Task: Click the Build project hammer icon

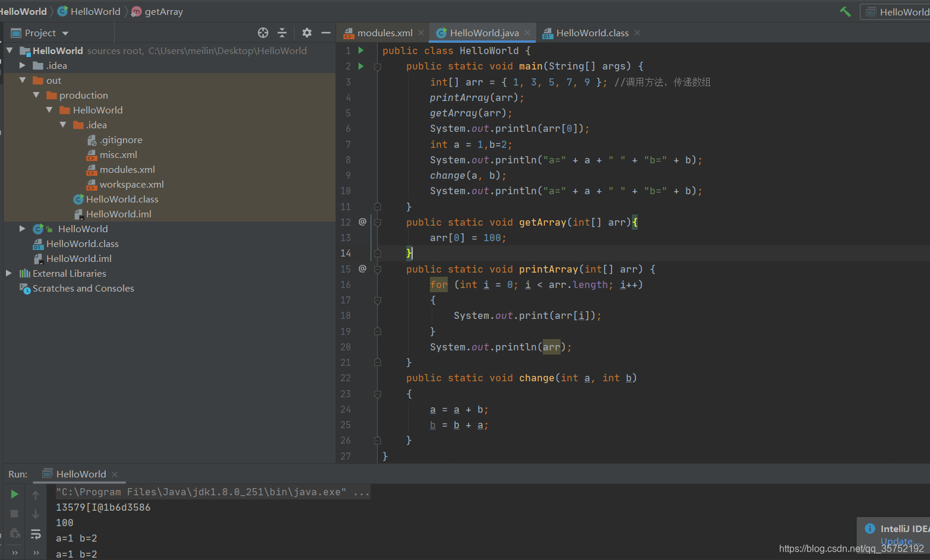Action: point(845,11)
